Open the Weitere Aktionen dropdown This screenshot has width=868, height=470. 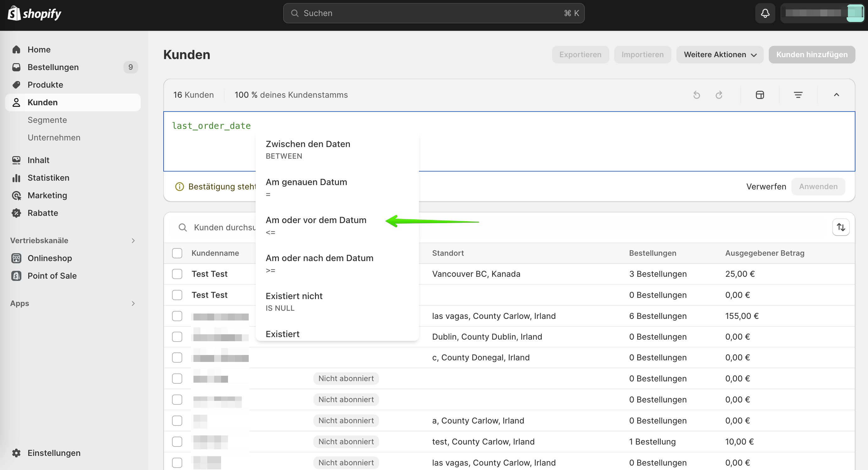[x=720, y=55]
